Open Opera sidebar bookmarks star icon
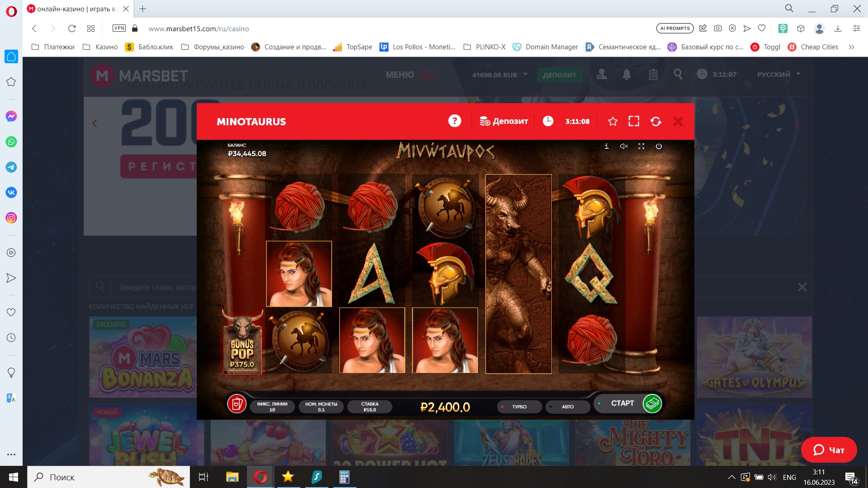Viewport: 868px width, 488px height. (x=11, y=81)
